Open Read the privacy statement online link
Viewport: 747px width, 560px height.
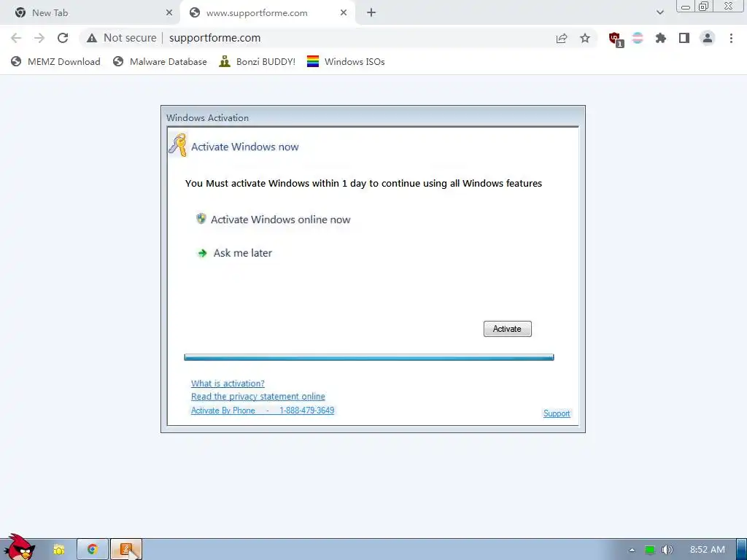(258, 397)
